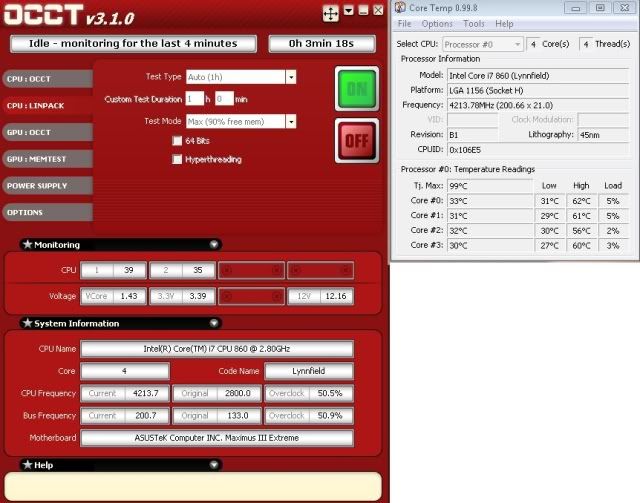Open the Select CPU processor dropdown
The image size is (640, 503).
click(x=517, y=44)
